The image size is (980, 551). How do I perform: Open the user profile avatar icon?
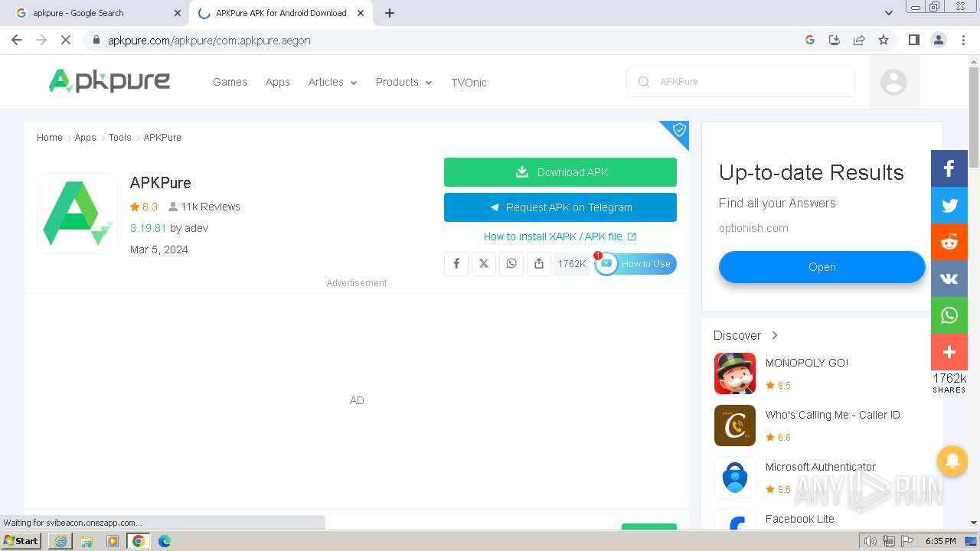tap(893, 82)
